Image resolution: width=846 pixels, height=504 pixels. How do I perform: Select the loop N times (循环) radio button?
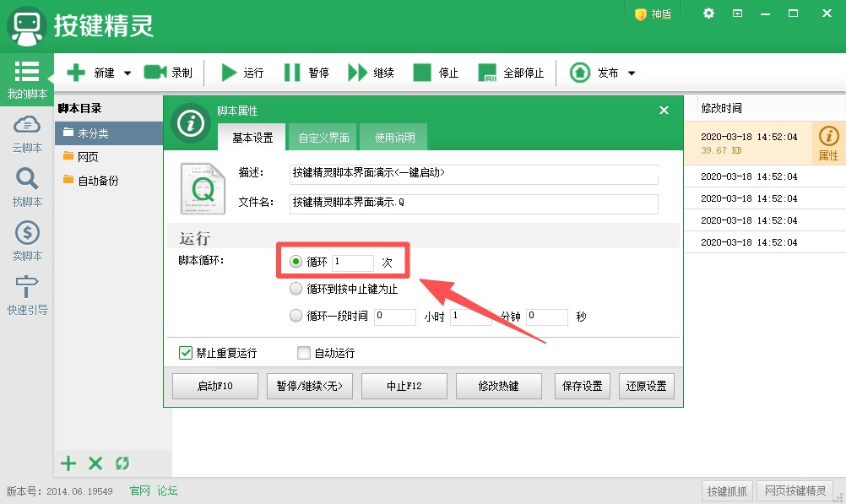[296, 262]
